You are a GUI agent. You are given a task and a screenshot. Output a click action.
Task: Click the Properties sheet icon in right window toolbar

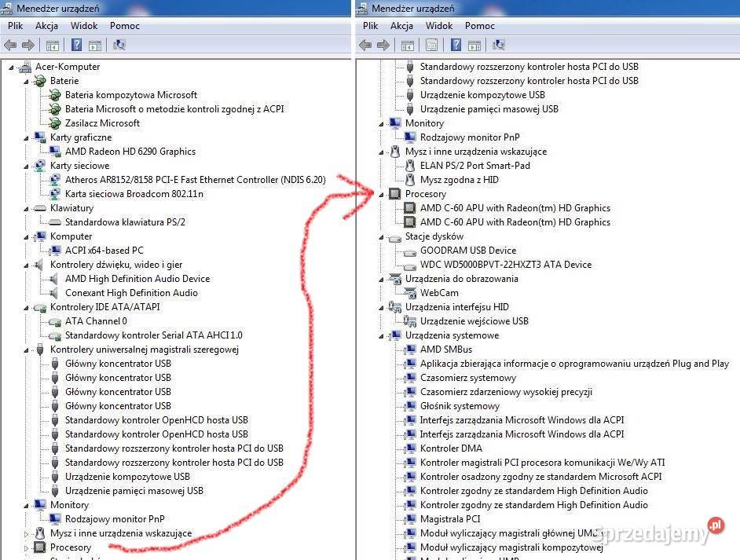[x=431, y=46]
